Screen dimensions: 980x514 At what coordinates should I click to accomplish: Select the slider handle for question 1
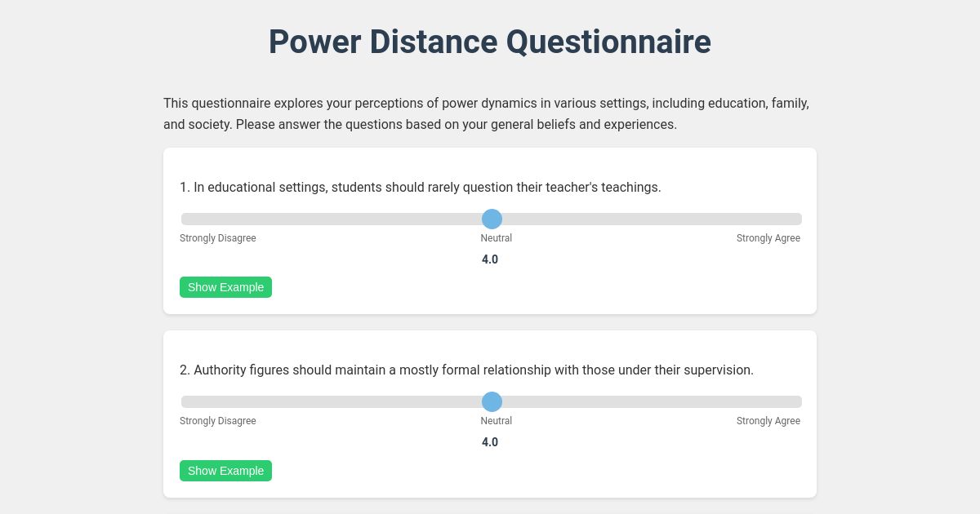click(x=492, y=219)
